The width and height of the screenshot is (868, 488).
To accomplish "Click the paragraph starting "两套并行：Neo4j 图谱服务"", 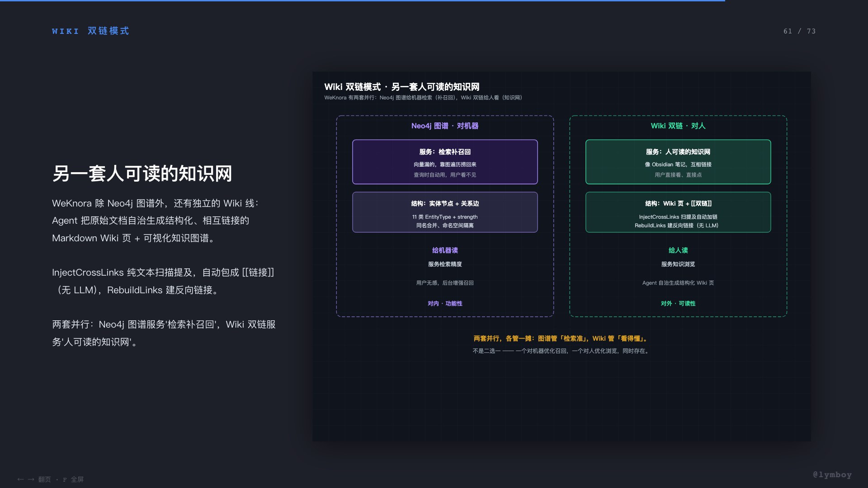I will 164,333.
